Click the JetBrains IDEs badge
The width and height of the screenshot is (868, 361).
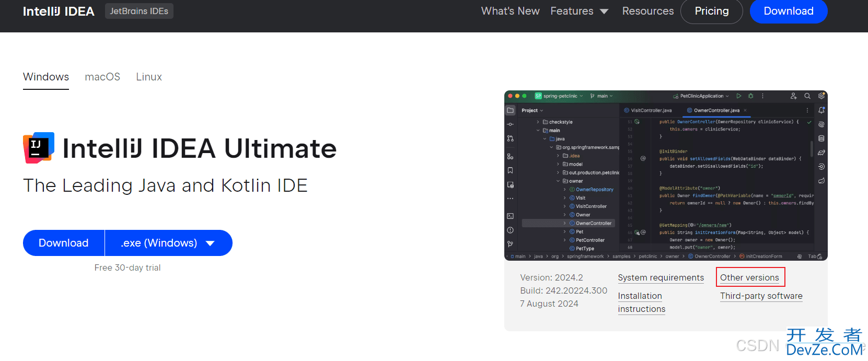point(139,11)
